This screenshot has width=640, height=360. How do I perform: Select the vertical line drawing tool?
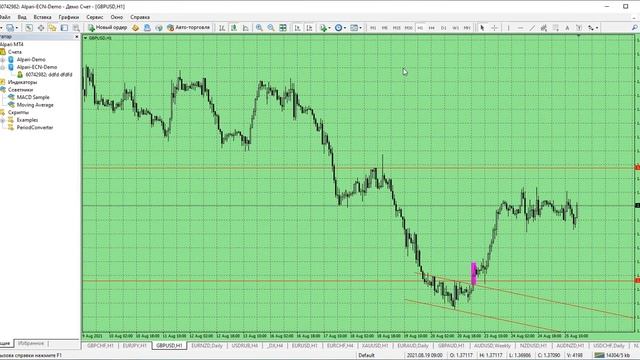508,28
